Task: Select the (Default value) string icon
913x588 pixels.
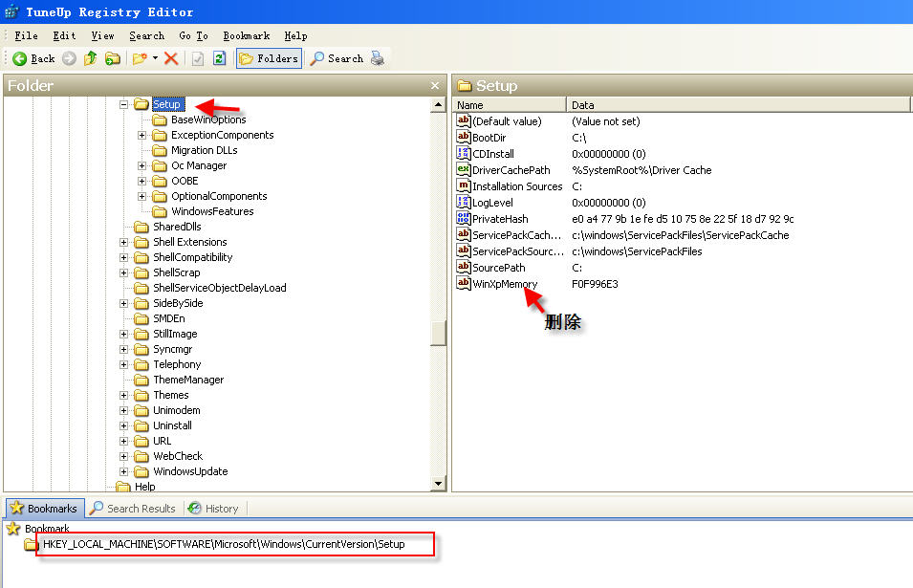Action: click(x=464, y=120)
